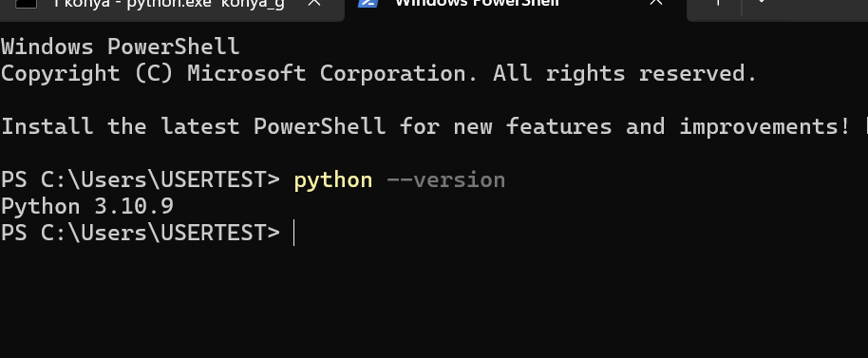
Task: Click the PowerShell icon on the active tab
Action: click(x=368, y=3)
